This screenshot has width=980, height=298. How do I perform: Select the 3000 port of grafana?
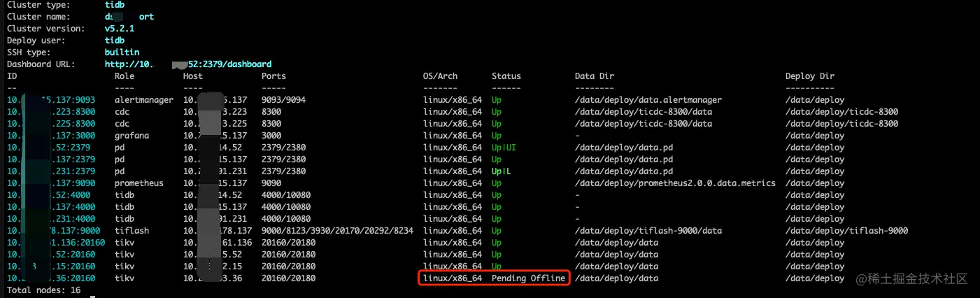coord(271,136)
